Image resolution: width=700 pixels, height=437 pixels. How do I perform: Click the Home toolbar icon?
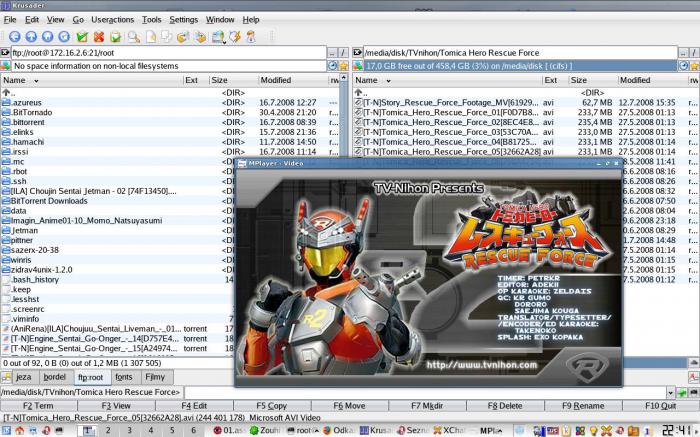pyautogui.click(x=47, y=37)
